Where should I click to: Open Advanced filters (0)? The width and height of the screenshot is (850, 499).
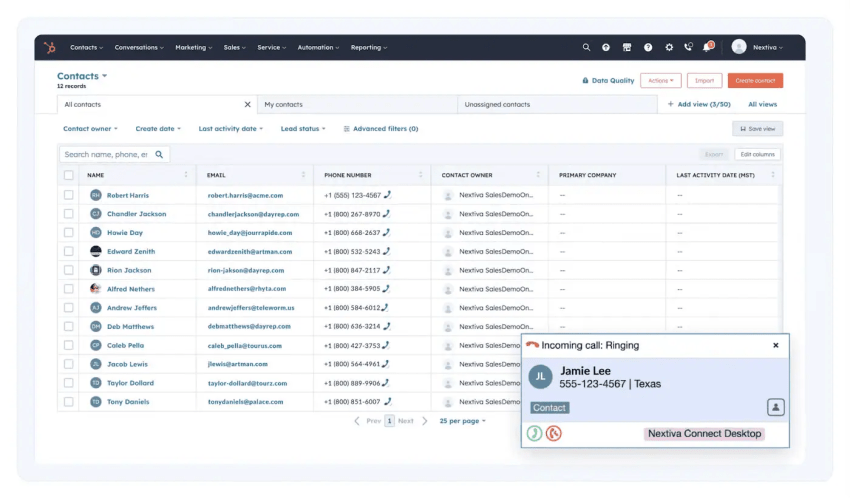[x=381, y=129]
